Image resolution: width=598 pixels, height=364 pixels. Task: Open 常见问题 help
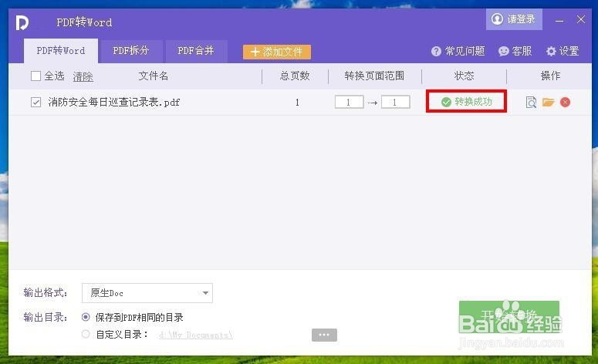458,51
